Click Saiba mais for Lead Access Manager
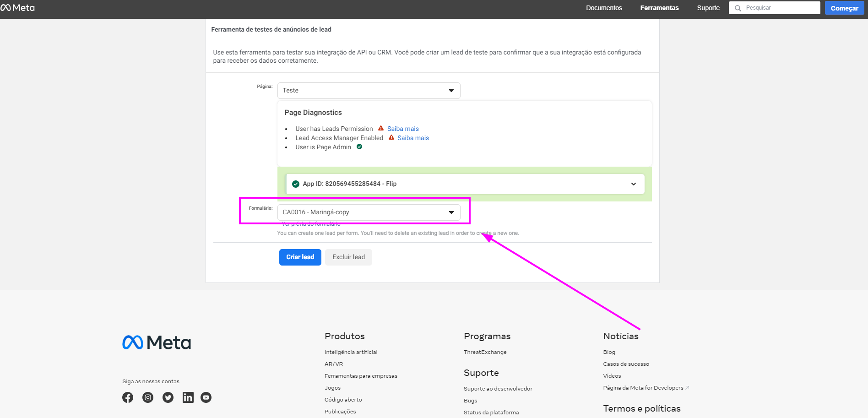The width and height of the screenshot is (868, 418). (x=413, y=138)
